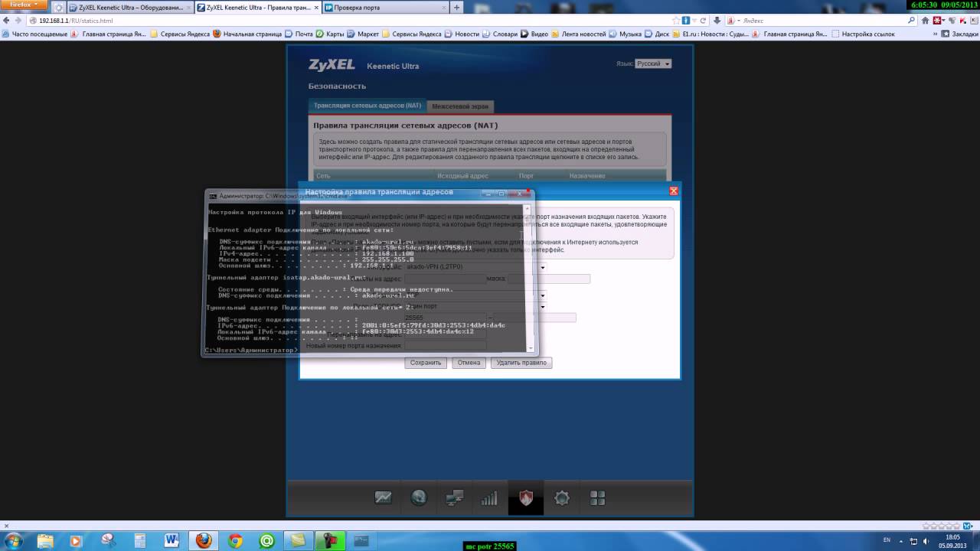
Task: Click the Удалить правило button
Action: coord(521,363)
